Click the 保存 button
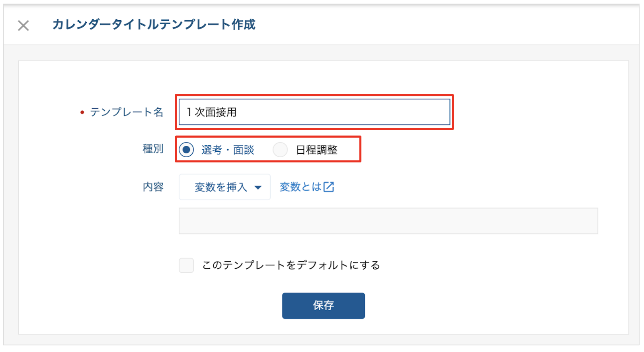Viewport: 644px width, 352px height. click(324, 306)
